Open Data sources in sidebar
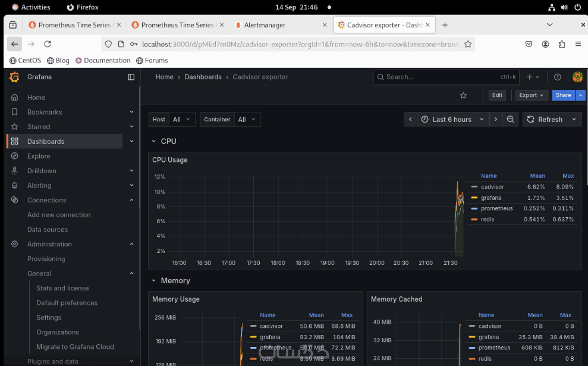 [48, 229]
